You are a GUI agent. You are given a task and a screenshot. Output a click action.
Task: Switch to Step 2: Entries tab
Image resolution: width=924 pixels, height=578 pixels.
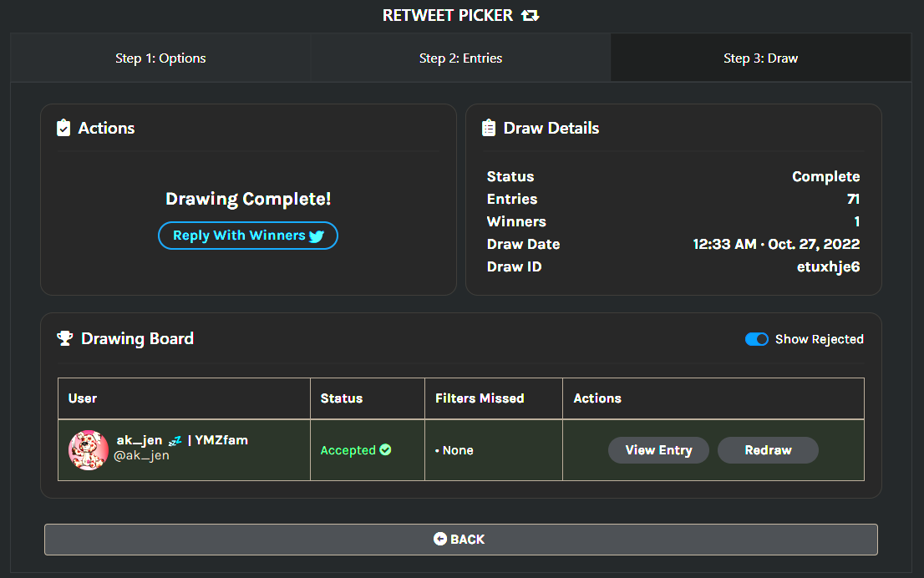(x=461, y=58)
